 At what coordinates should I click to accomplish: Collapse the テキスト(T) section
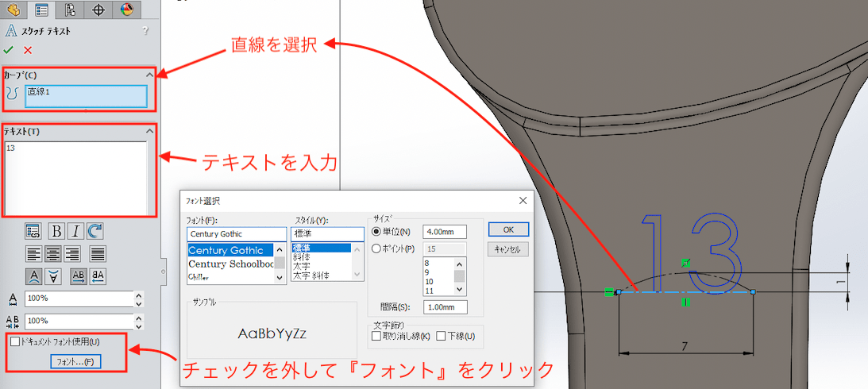(x=149, y=131)
